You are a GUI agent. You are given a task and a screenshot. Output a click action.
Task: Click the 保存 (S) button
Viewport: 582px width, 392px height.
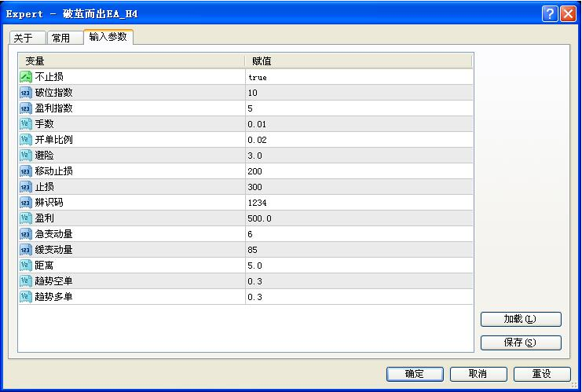tap(521, 343)
